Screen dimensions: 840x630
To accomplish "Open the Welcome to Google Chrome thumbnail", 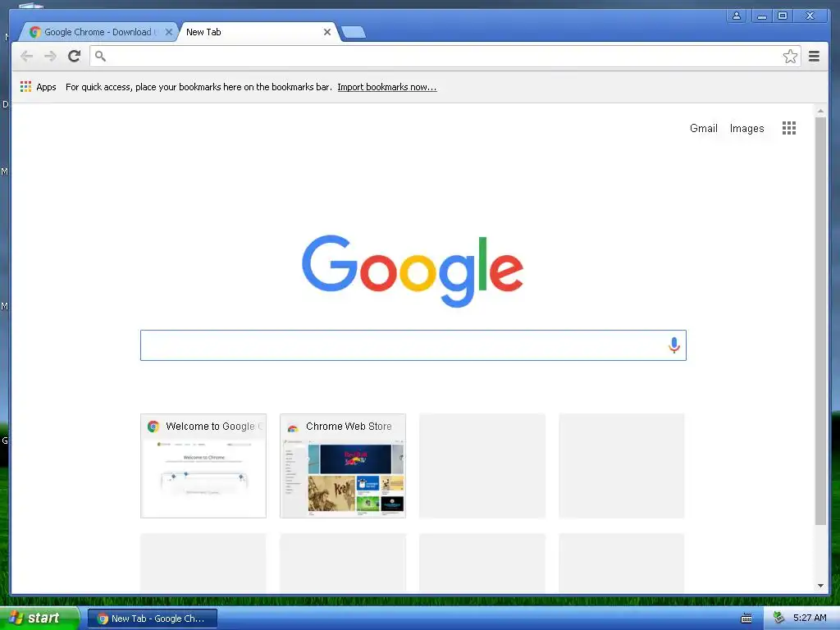I will click(203, 466).
